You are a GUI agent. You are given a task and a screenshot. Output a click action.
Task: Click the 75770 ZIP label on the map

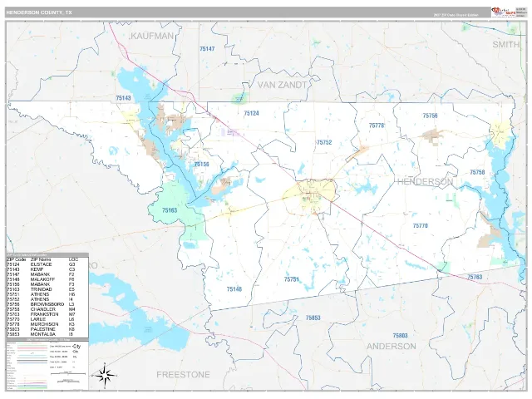pos(421,225)
